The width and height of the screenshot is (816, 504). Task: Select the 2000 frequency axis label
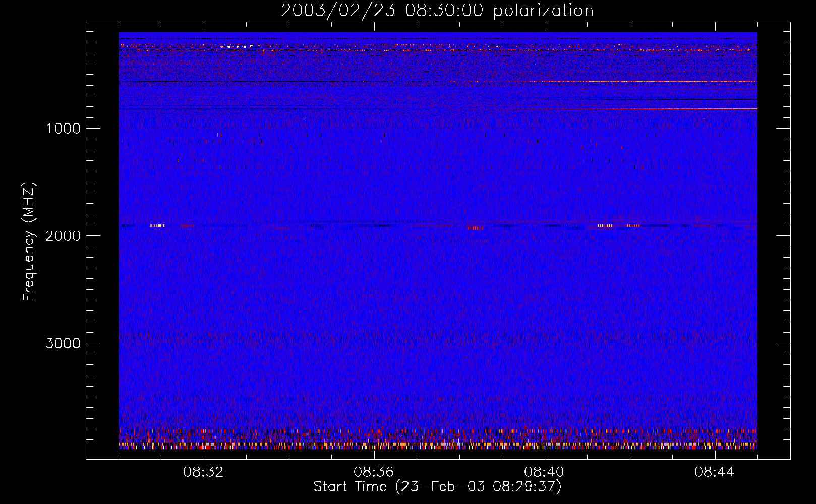pos(63,236)
